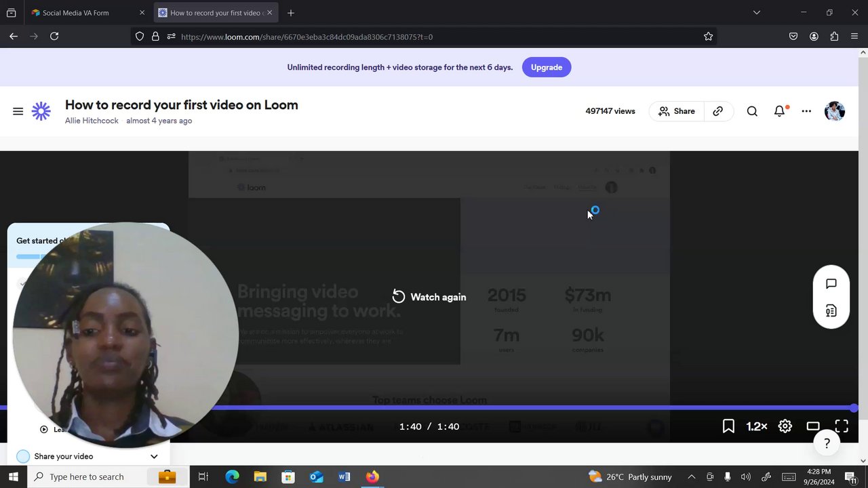Close the Loom video tab
868x488 pixels.
click(x=269, y=13)
